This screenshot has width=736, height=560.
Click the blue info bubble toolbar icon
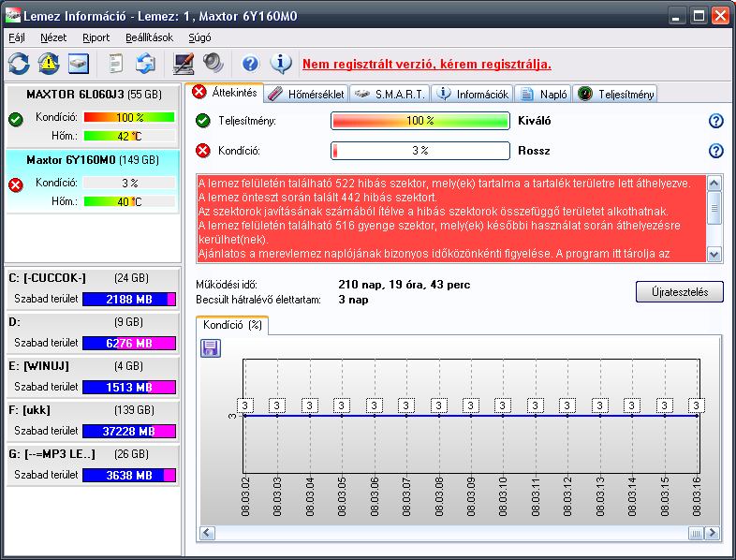pos(281,64)
